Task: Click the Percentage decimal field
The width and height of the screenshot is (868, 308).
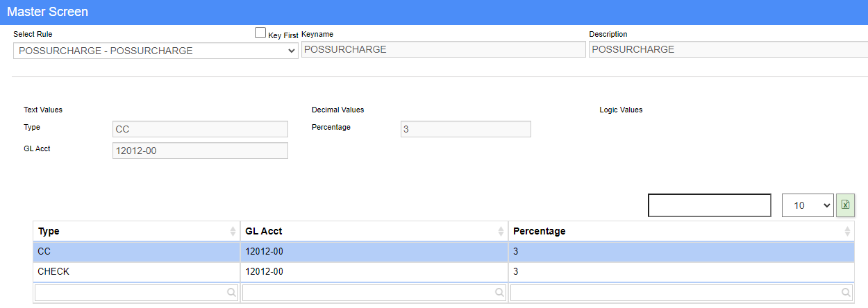Action: click(x=465, y=129)
